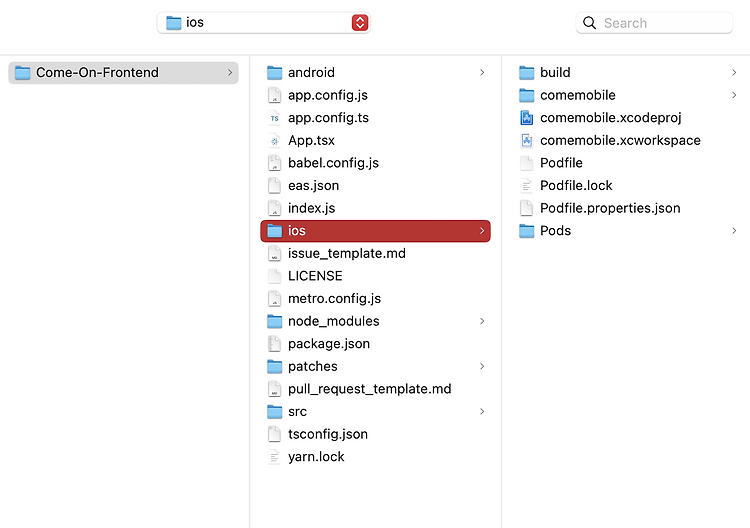
Task: Select the App.tsx React file icon
Action: click(x=275, y=140)
